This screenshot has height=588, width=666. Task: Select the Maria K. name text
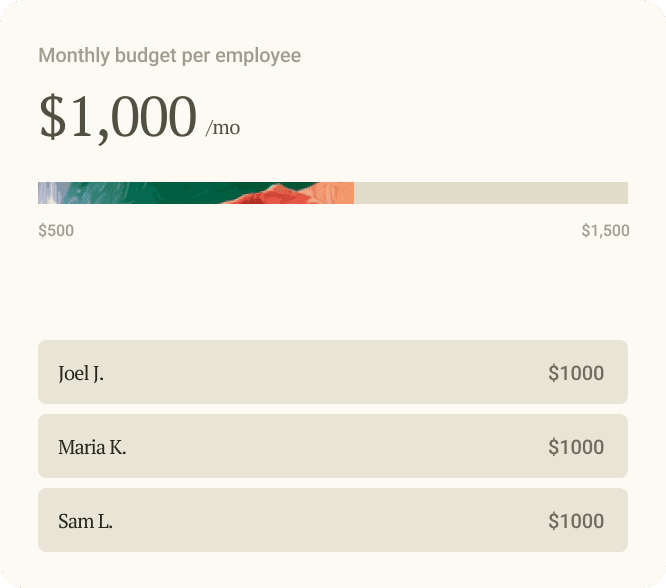(92, 447)
